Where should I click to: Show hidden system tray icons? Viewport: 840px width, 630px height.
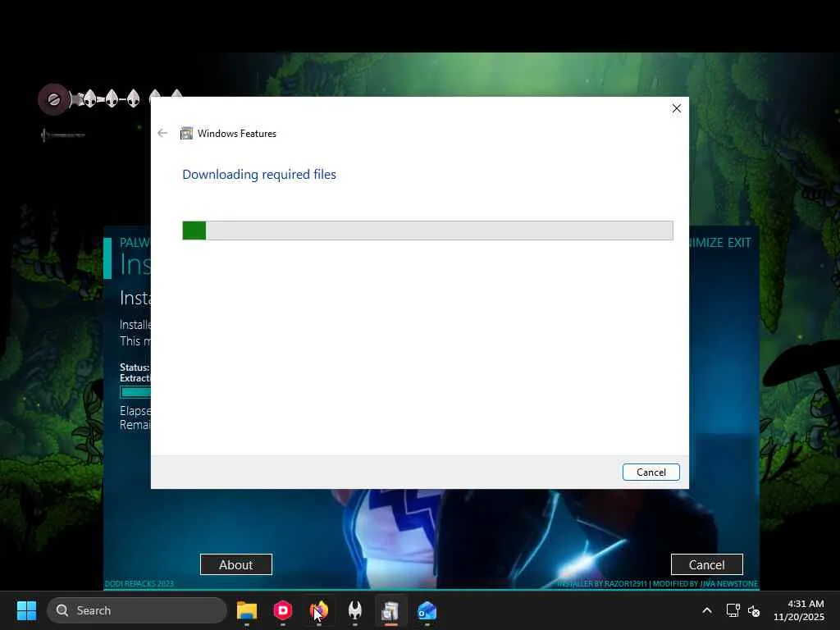pyautogui.click(x=707, y=610)
